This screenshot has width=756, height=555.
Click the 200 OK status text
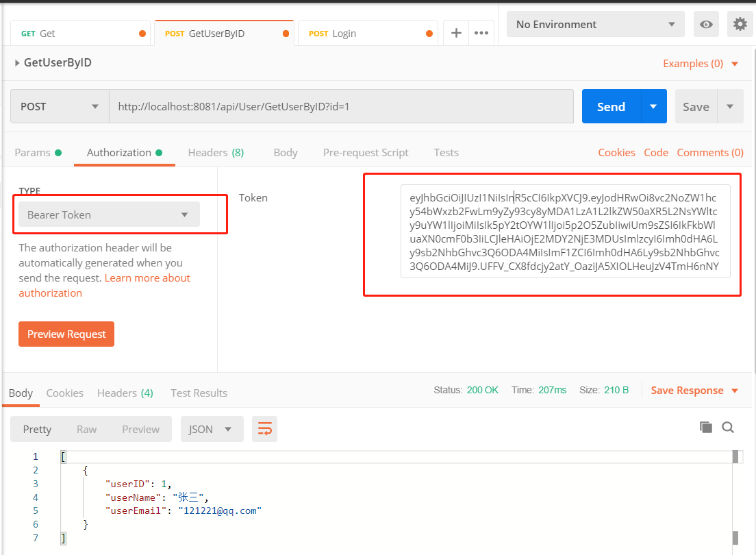point(482,390)
